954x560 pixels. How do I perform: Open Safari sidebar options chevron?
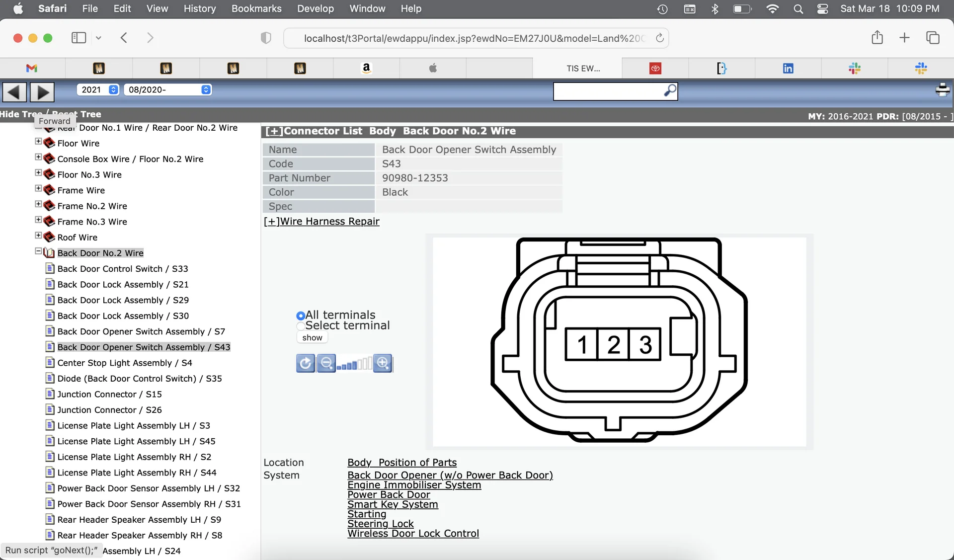98,38
